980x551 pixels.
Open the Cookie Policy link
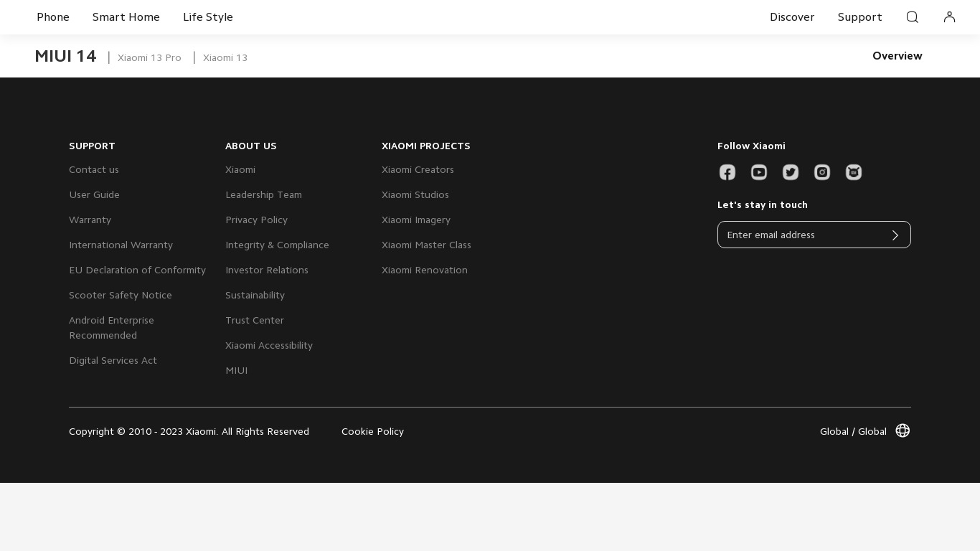point(372,431)
